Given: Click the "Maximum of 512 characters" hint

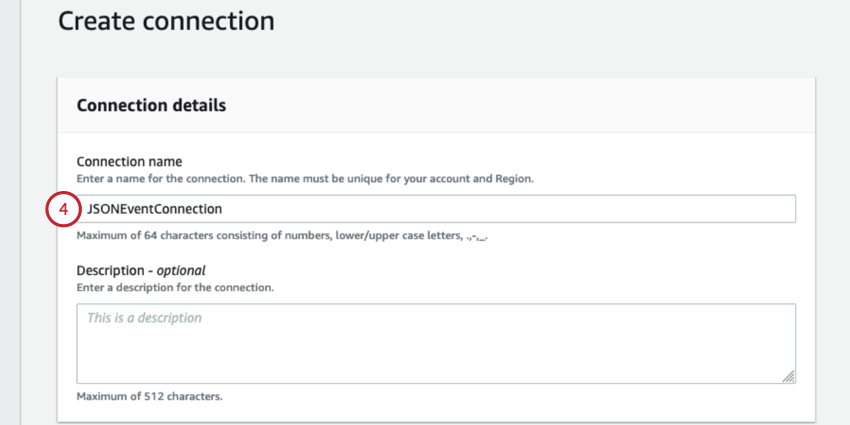Looking at the screenshot, I should pos(149,396).
